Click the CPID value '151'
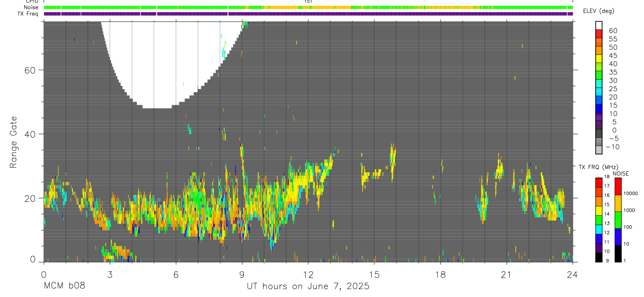The image size is (644, 297). 308,2
